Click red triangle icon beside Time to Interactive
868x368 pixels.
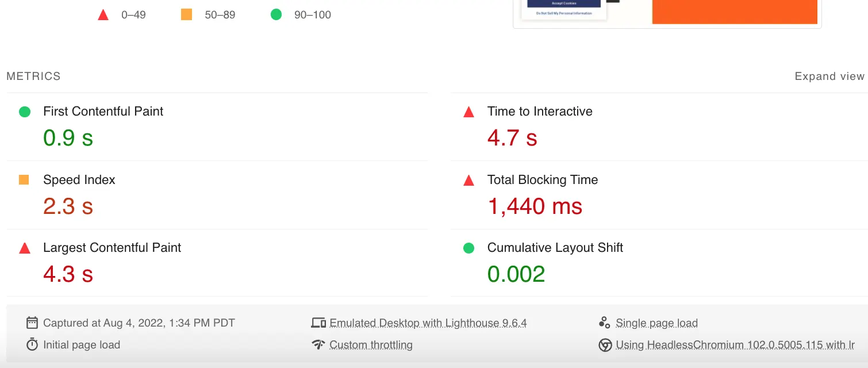click(468, 112)
